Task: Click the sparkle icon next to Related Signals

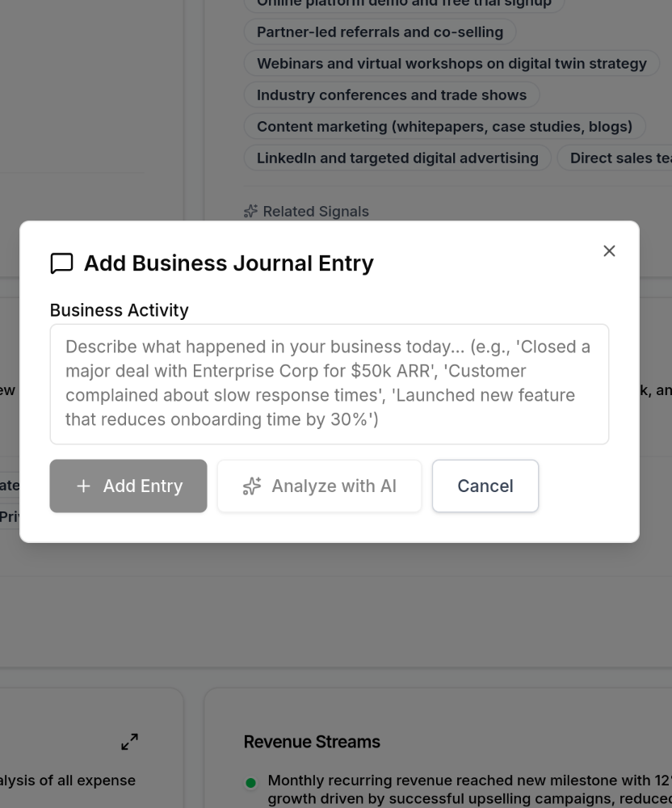Action: (250, 211)
